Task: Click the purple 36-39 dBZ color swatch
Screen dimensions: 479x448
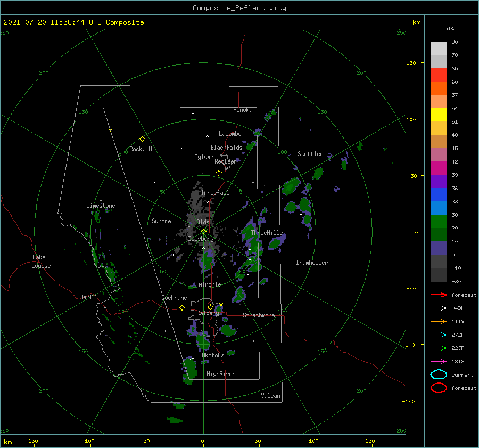Action: [x=439, y=182]
